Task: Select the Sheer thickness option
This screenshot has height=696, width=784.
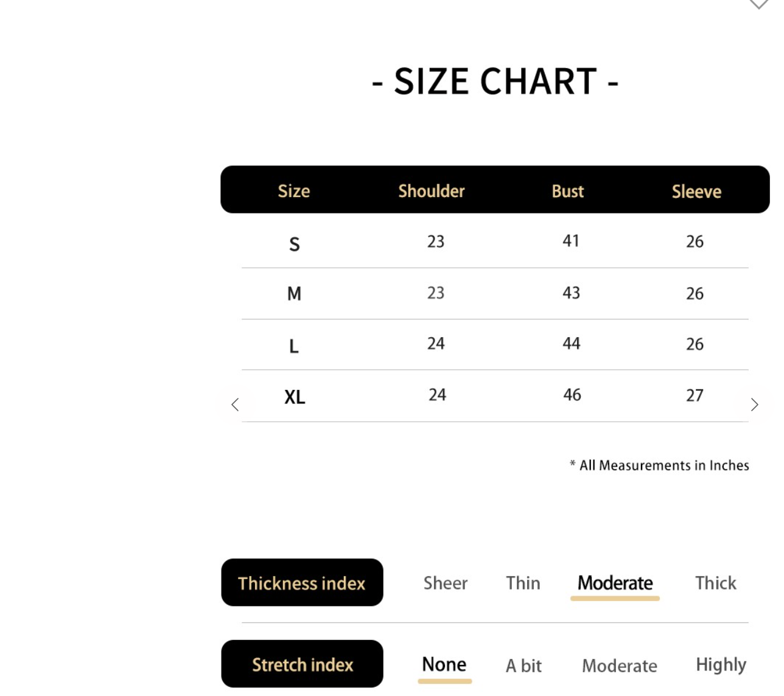Action: coord(446,583)
